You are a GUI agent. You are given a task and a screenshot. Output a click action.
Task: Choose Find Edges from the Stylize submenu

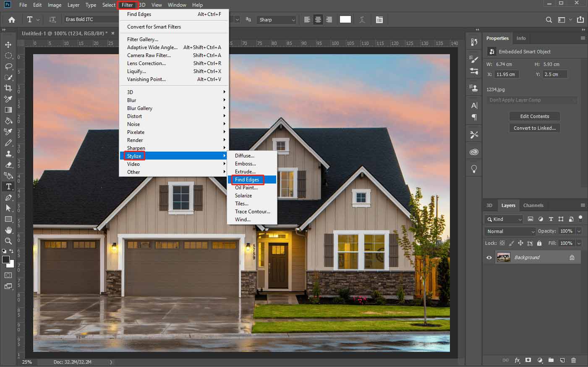pos(247,179)
